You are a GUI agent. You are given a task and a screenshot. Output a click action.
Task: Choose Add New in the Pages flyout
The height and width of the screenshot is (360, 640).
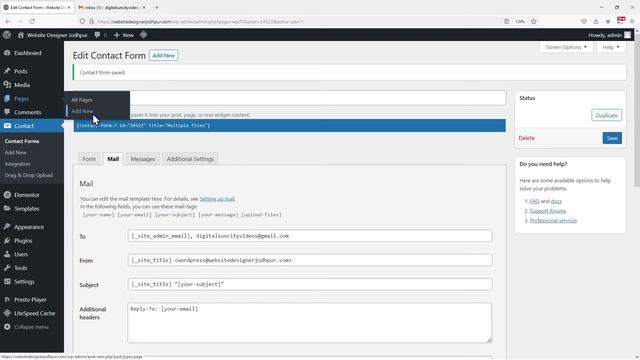(x=82, y=111)
